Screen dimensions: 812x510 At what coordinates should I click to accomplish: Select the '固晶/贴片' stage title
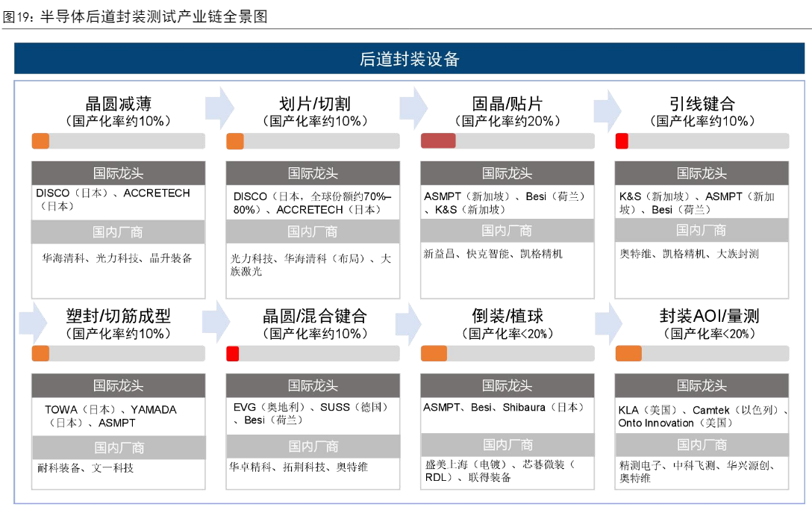pos(507,104)
